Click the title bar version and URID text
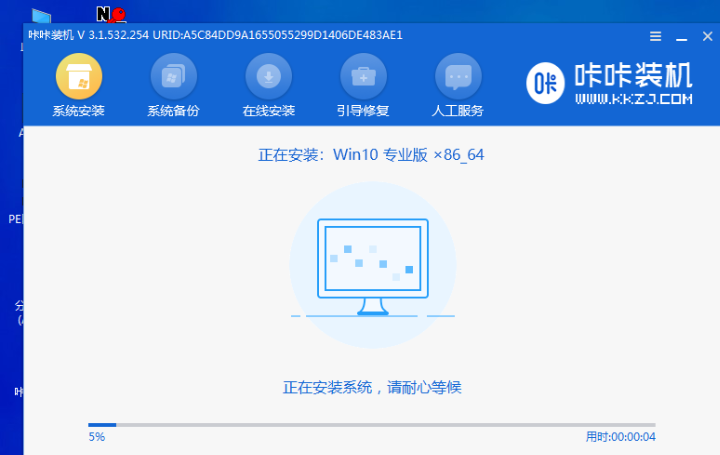The width and height of the screenshot is (720, 455). point(215,35)
